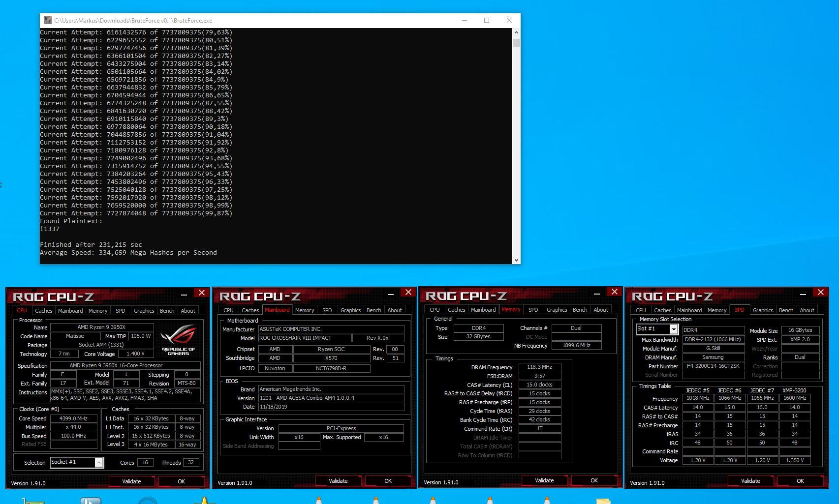
Task: Click the 'Average Speed' line in console
Action: [x=128, y=252]
